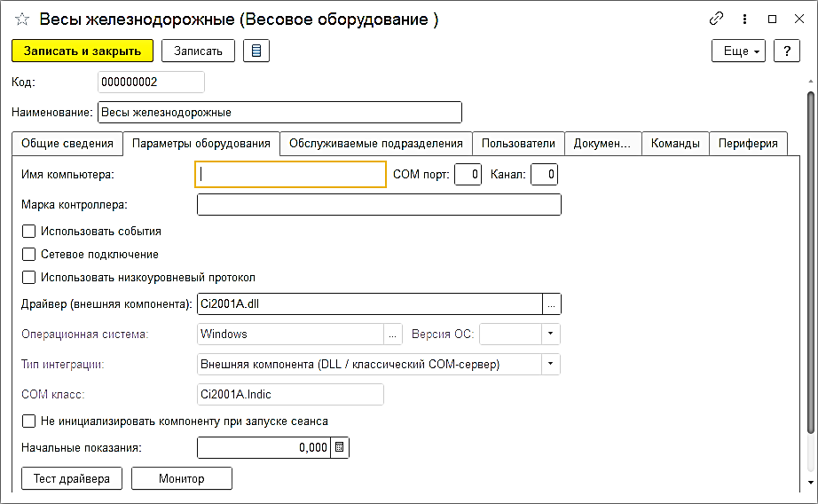Click the Марка контроллера input field

tap(379, 205)
